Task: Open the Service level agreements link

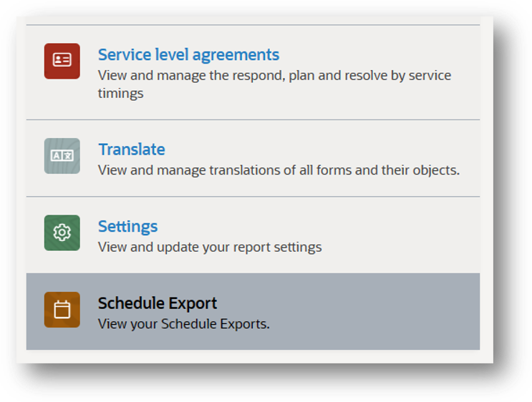Action: pos(188,54)
